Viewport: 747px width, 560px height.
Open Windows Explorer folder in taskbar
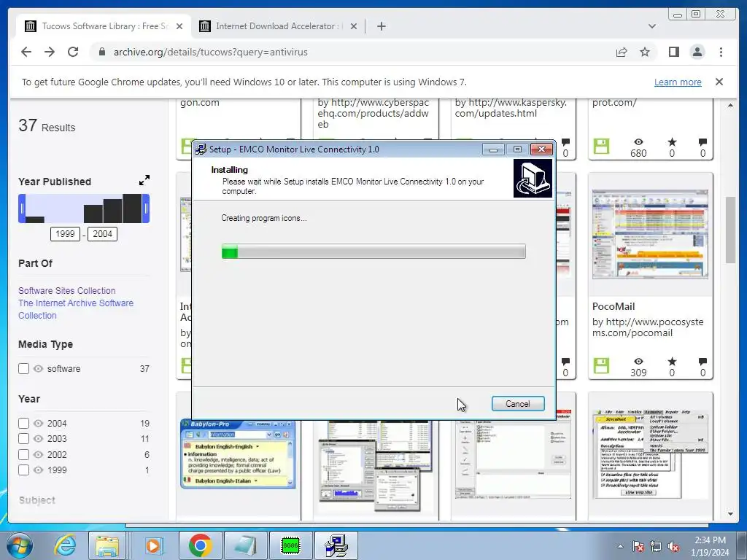[x=107, y=545]
